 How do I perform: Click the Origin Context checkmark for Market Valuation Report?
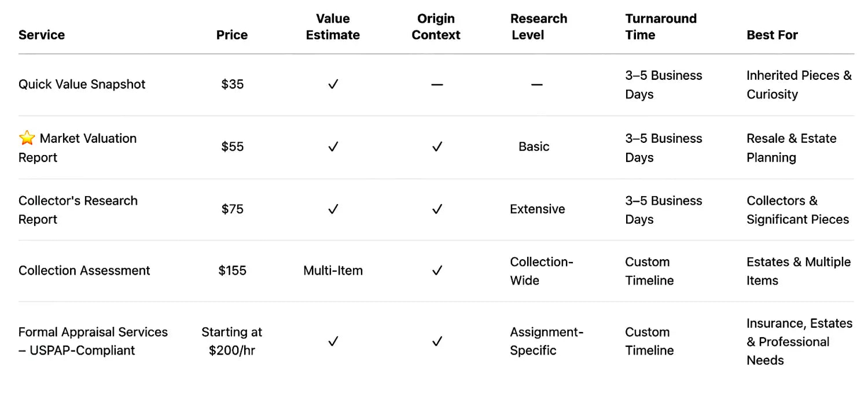tap(437, 147)
